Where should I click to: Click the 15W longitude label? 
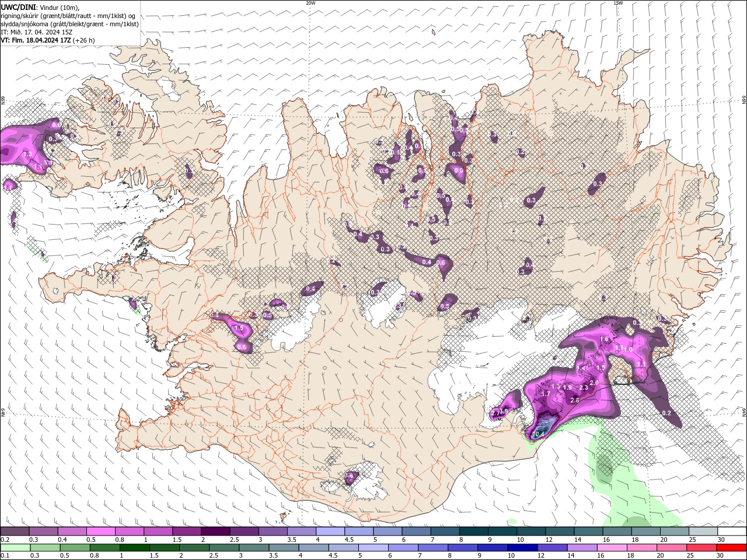coord(618,3)
